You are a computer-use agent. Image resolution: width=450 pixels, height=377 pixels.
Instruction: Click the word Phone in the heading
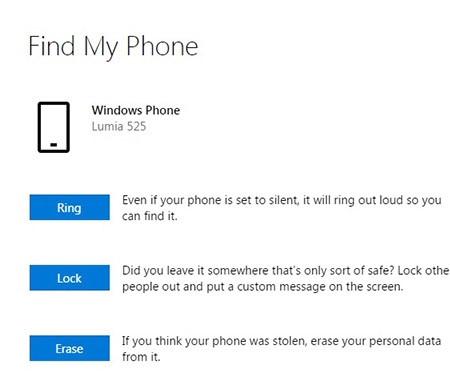[x=162, y=46]
